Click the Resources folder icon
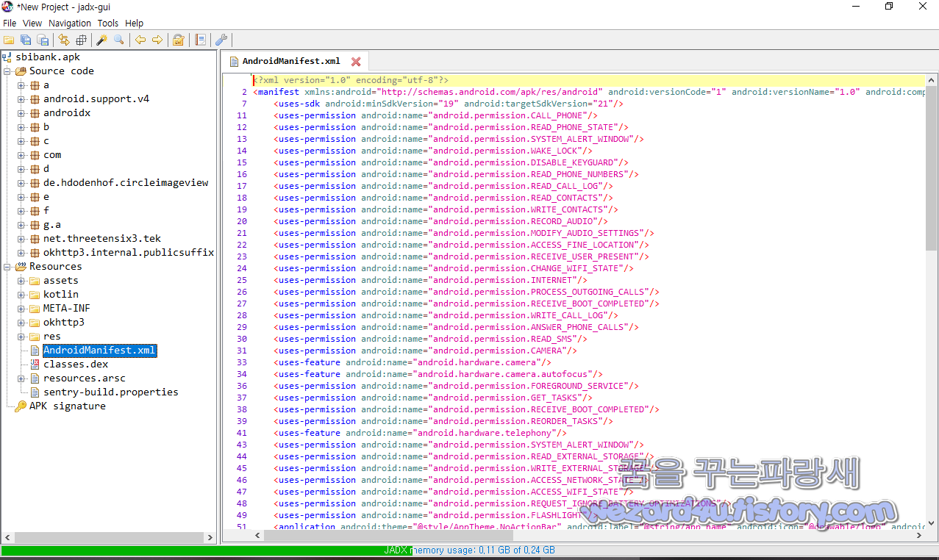This screenshot has height=560, width=939. [x=21, y=266]
